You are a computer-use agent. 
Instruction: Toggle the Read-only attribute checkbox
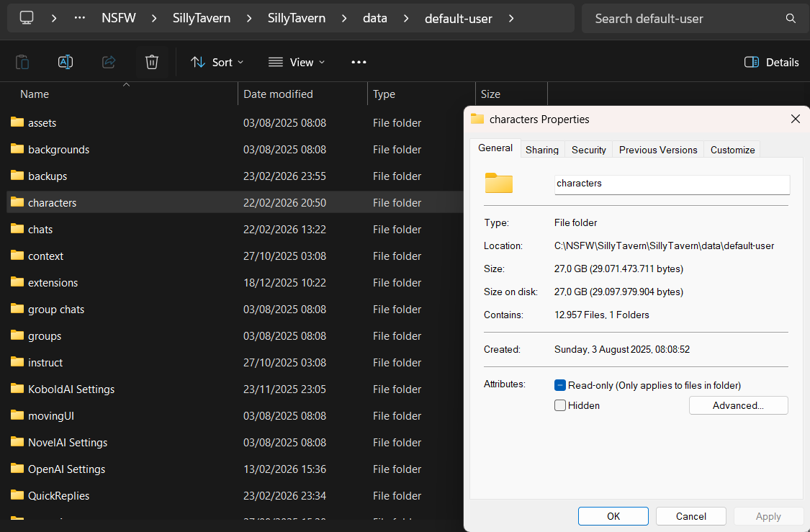click(560, 385)
